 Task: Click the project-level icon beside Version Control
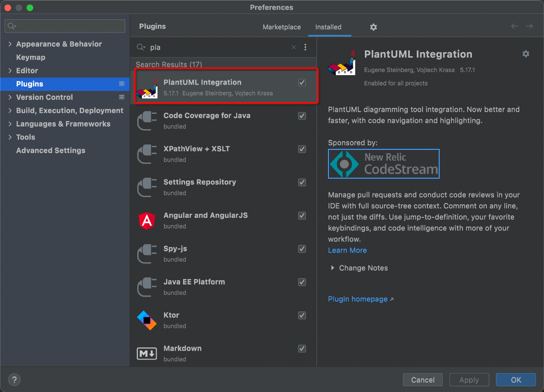click(x=121, y=97)
